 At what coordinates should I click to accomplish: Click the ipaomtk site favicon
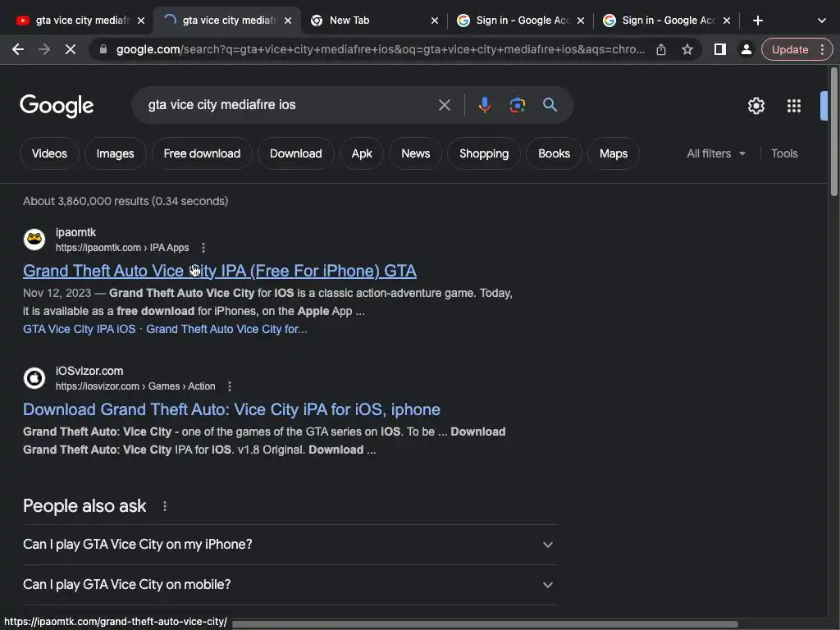pos(34,240)
